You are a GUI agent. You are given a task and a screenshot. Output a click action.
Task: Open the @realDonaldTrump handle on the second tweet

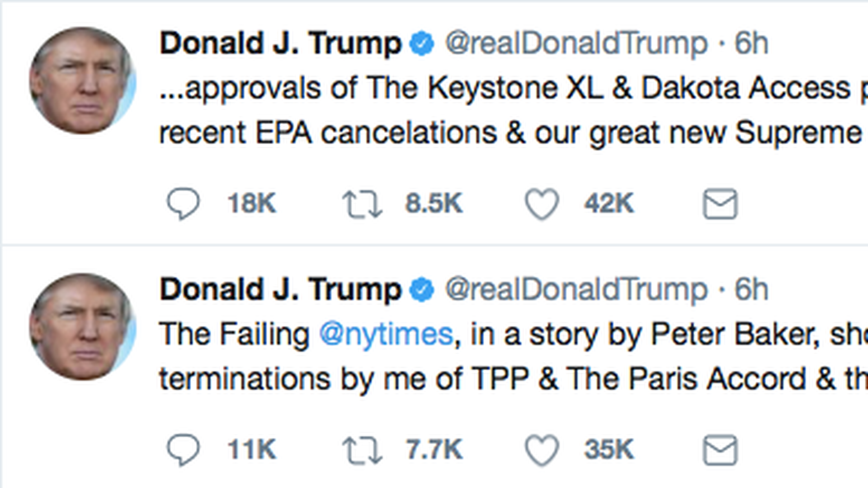576,290
